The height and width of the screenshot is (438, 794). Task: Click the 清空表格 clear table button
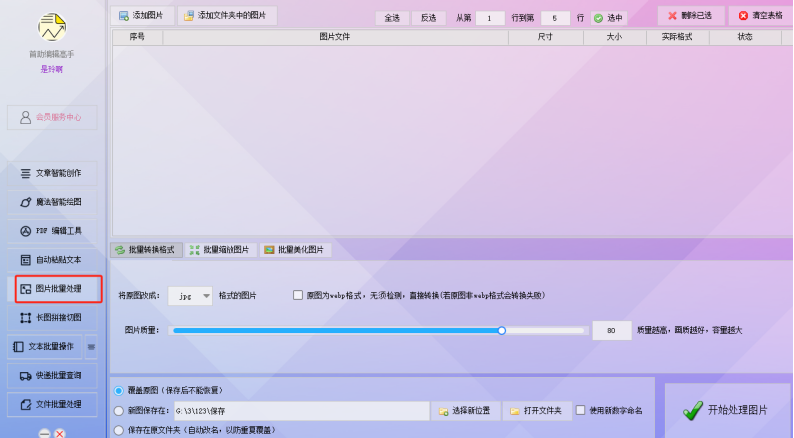(761, 16)
